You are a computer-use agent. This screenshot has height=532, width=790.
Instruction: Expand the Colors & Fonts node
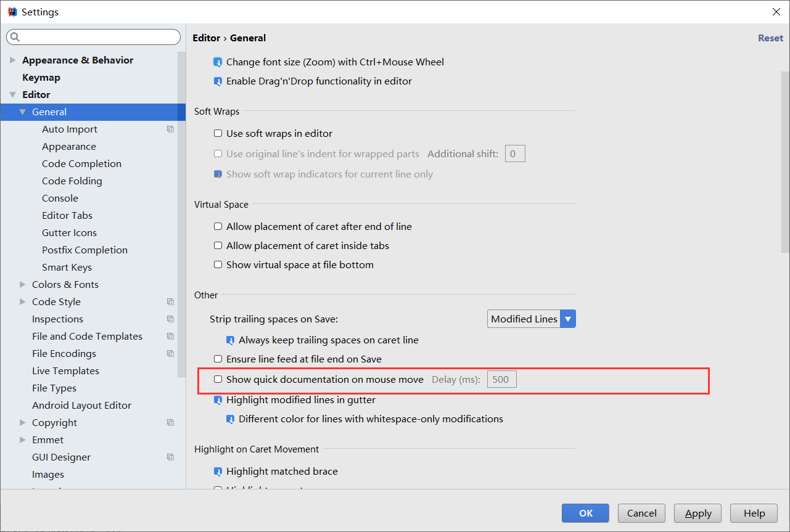tap(23, 285)
